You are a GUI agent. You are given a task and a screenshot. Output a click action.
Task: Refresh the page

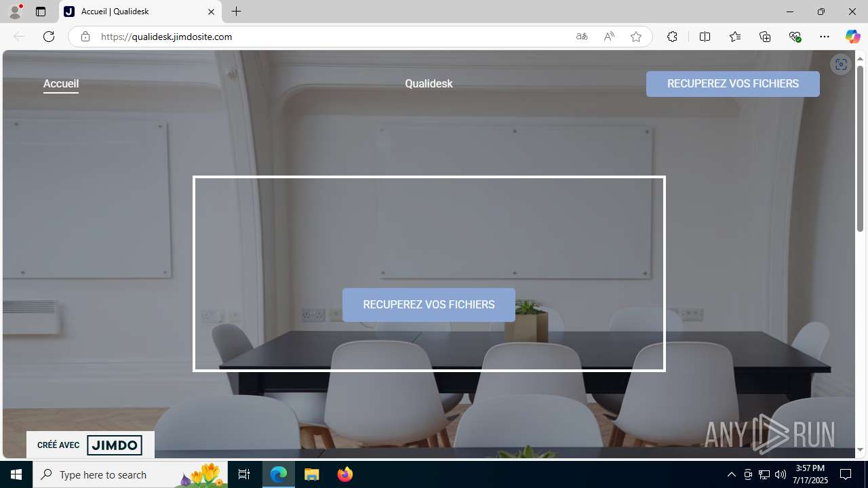(x=49, y=37)
